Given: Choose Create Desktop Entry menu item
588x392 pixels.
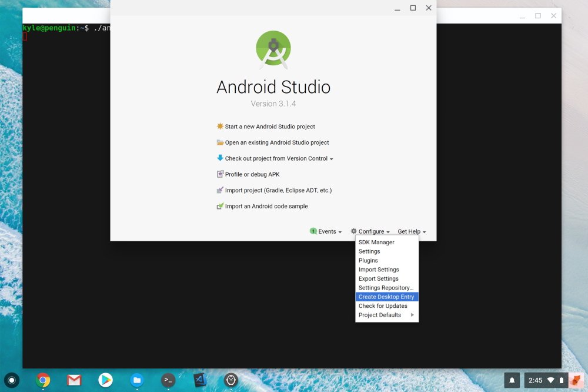Looking at the screenshot, I should point(386,297).
